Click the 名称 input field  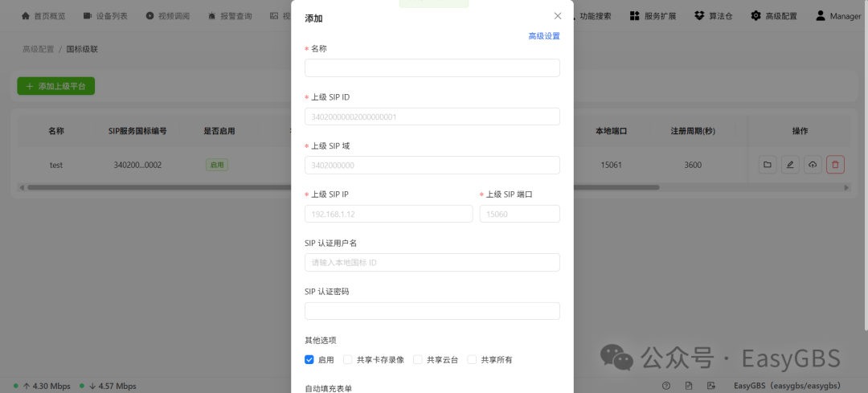(x=432, y=68)
